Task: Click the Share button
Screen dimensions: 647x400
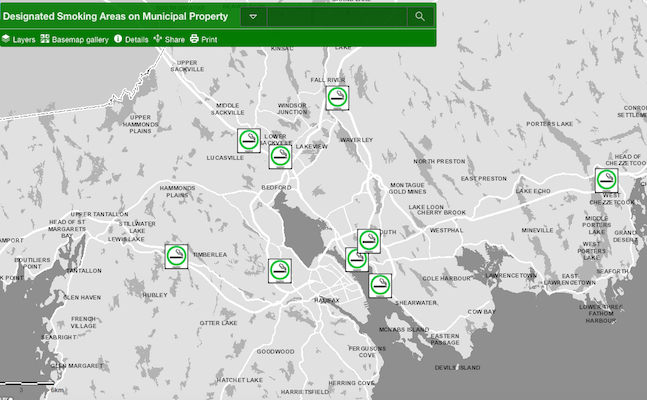Action: click(169, 39)
